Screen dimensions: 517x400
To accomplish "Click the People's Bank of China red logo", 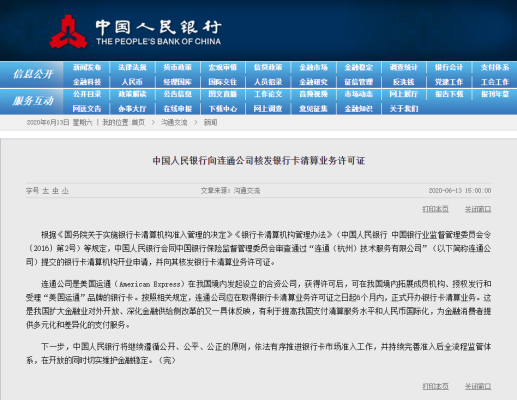I will pos(68,32).
